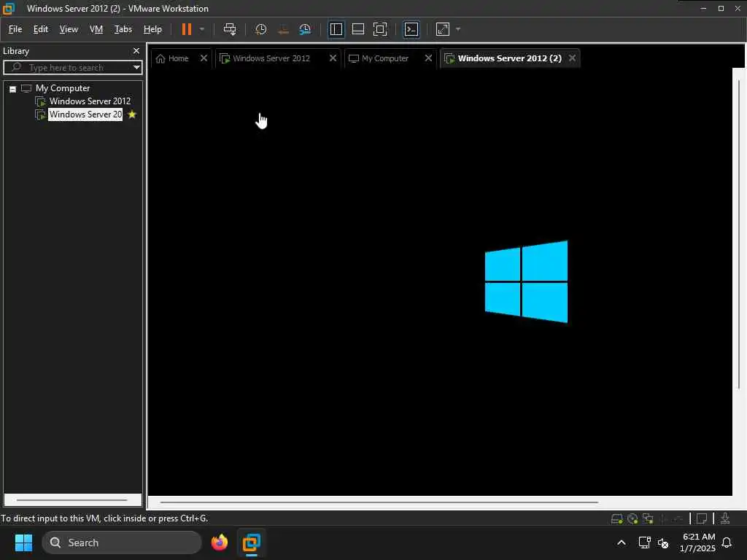Show hidden system tray icons
Screen dimensions: 747x560
[x=622, y=542]
